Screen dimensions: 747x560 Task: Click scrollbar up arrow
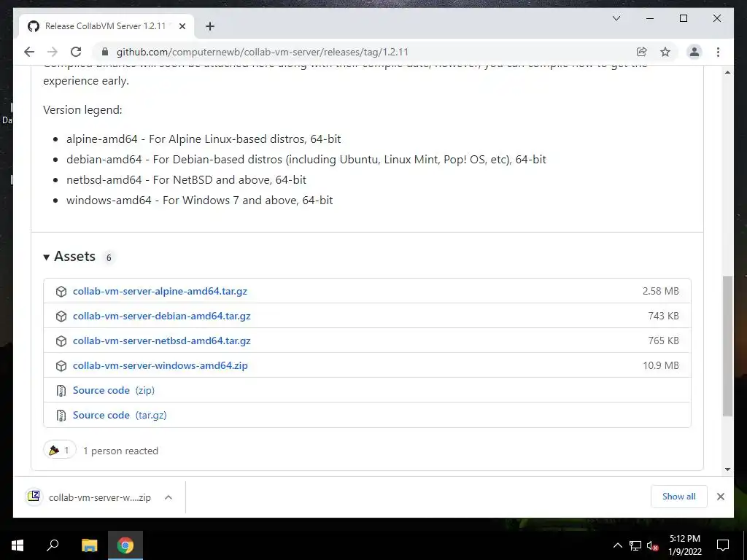point(727,72)
